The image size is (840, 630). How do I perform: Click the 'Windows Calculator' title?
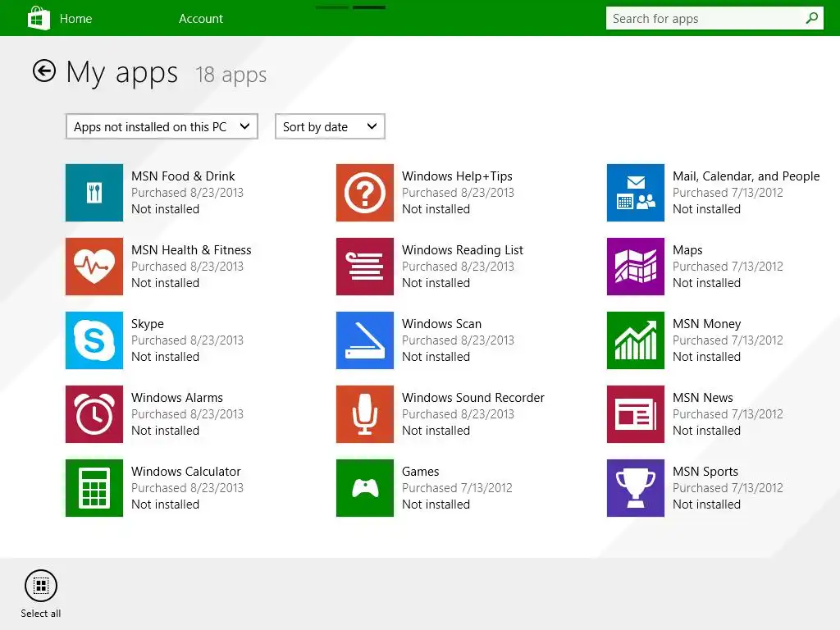pos(186,472)
